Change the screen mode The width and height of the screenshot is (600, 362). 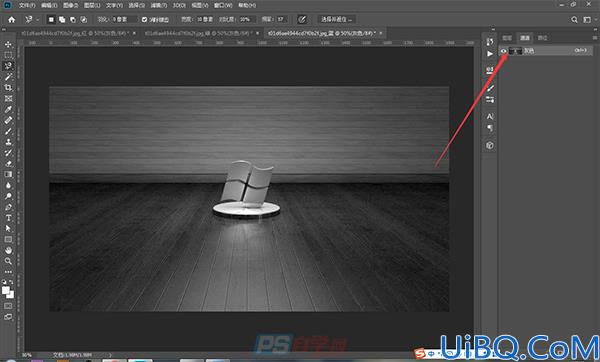pyautogui.click(x=8, y=317)
